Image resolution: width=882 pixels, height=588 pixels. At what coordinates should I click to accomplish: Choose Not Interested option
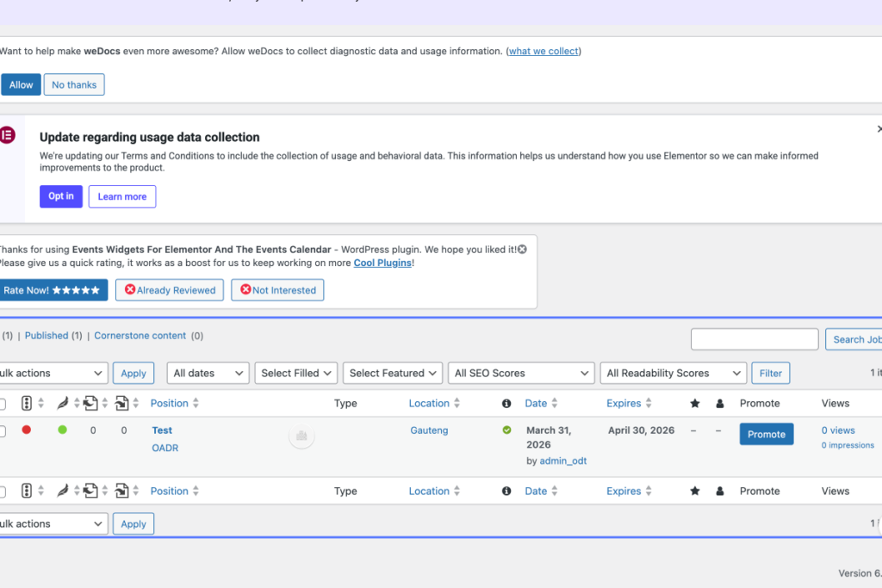pyautogui.click(x=278, y=290)
